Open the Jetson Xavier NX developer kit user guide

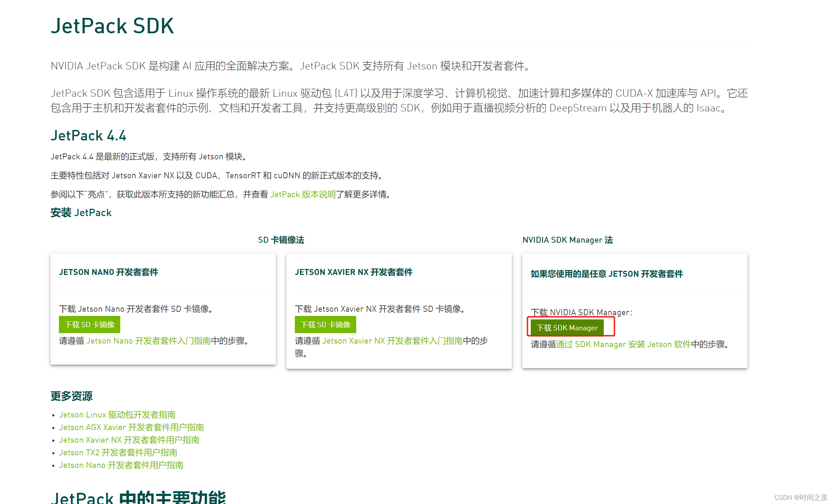[129, 440]
